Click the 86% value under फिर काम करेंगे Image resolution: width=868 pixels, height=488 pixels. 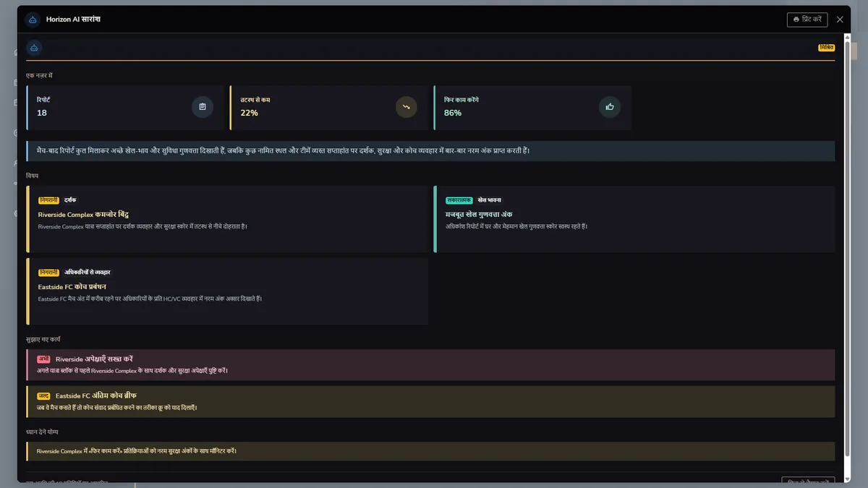coord(453,113)
